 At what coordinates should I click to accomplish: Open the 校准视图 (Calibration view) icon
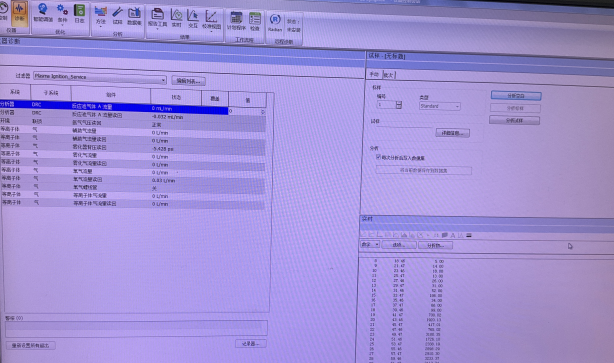tap(211, 20)
